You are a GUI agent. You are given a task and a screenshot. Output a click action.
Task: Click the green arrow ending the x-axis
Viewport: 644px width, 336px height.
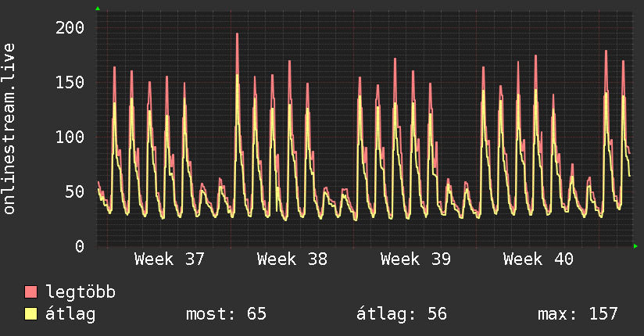tap(635, 246)
